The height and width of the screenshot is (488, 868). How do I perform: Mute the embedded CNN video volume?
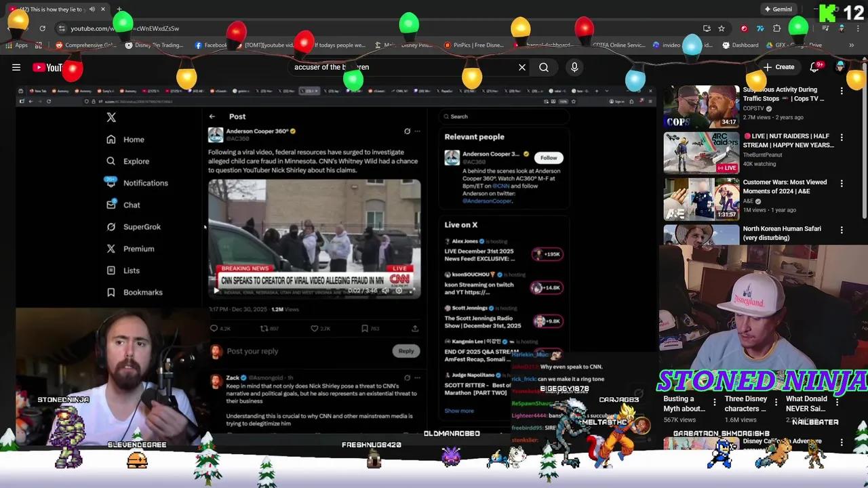pos(385,291)
